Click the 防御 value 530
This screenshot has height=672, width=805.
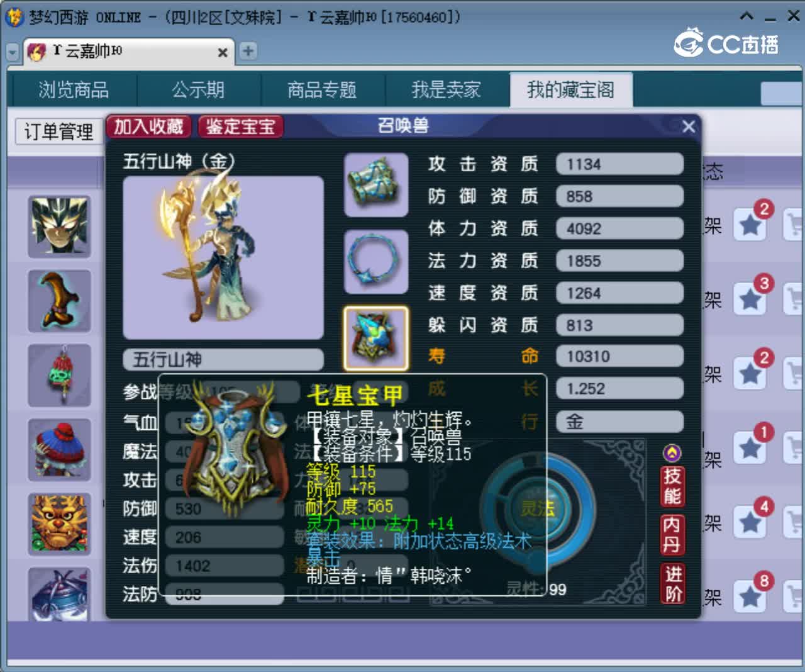point(225,509)
